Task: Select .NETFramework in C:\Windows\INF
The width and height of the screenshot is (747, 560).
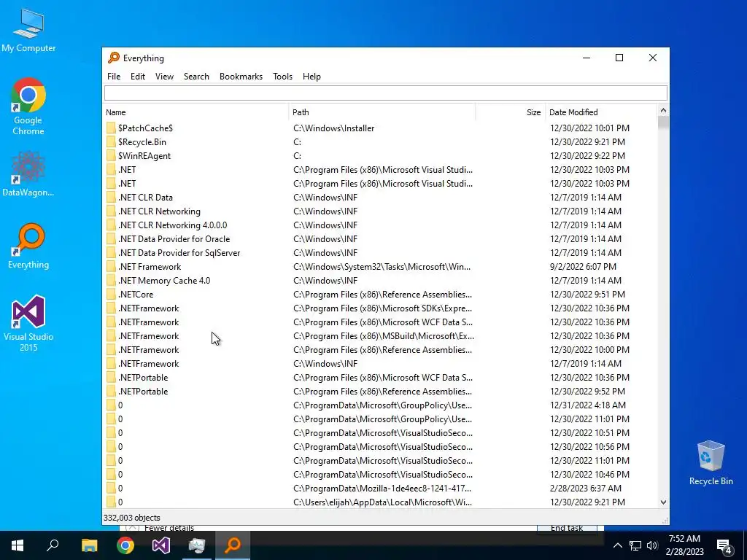Action: [x=148, y=364]
